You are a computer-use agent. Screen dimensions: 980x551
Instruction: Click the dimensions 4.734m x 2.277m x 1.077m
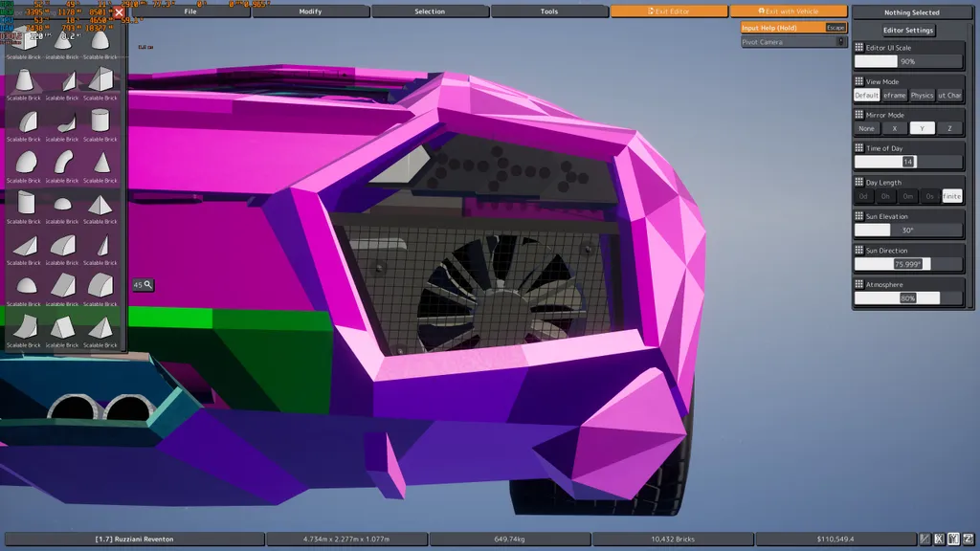click(346, 539)
